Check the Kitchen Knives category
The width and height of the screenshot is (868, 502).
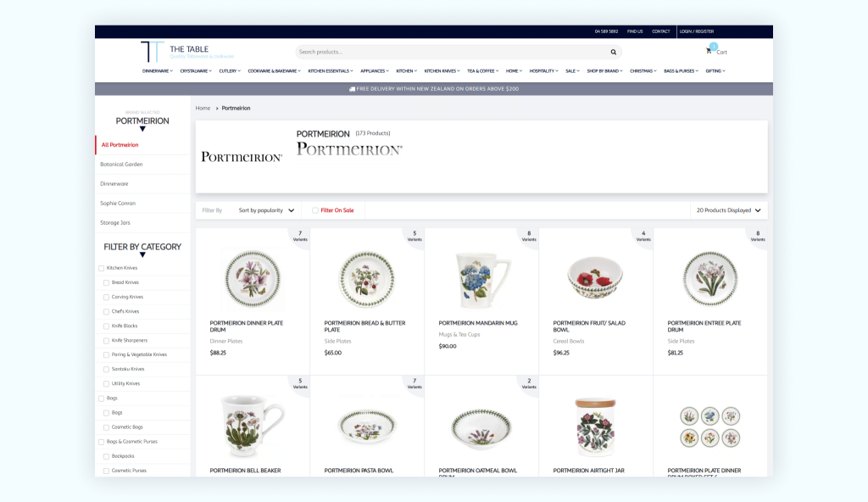click(x=102, y=268)
